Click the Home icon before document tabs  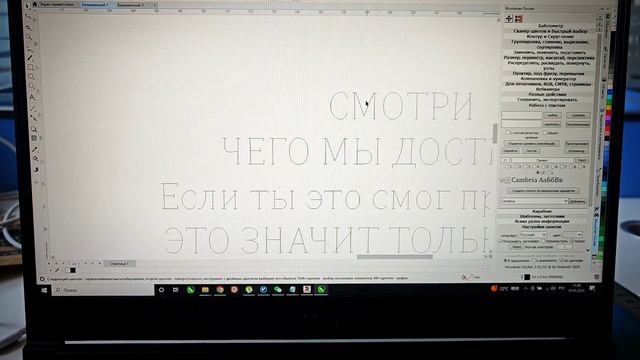(35, 4)
